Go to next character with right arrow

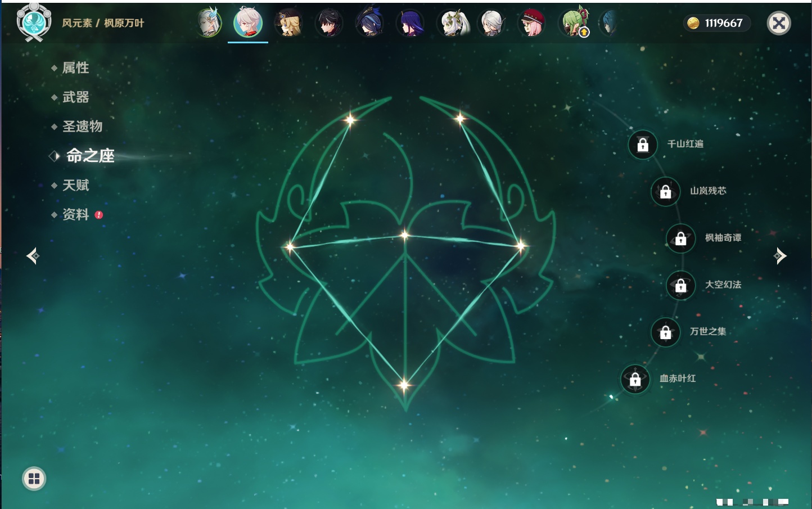pos(780,256)
